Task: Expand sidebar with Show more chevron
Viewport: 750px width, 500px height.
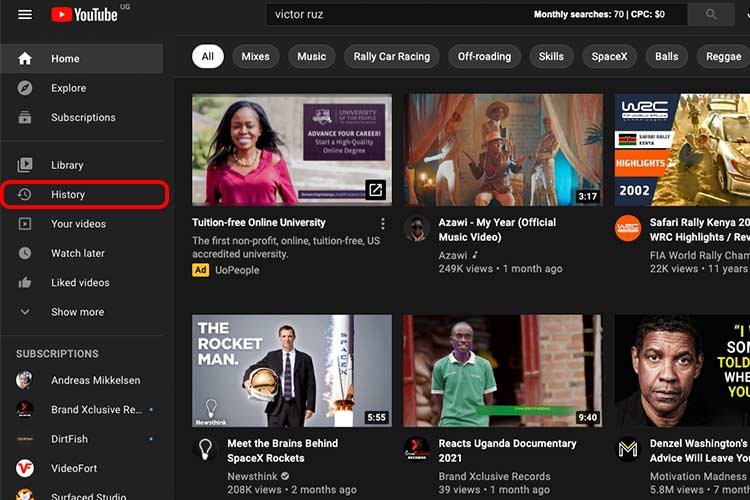Action: pos(25,312)
